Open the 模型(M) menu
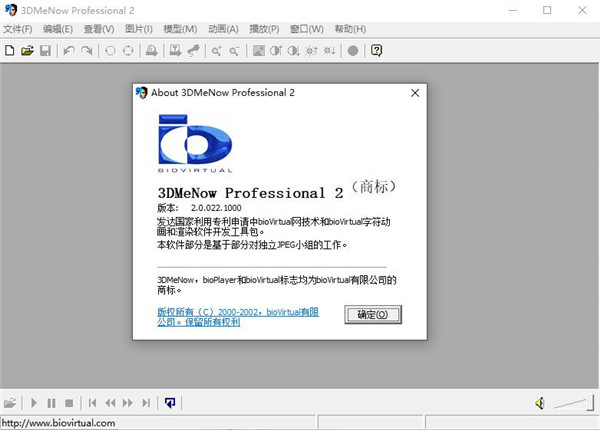The image size is (600, 430). tap(179, 28)
